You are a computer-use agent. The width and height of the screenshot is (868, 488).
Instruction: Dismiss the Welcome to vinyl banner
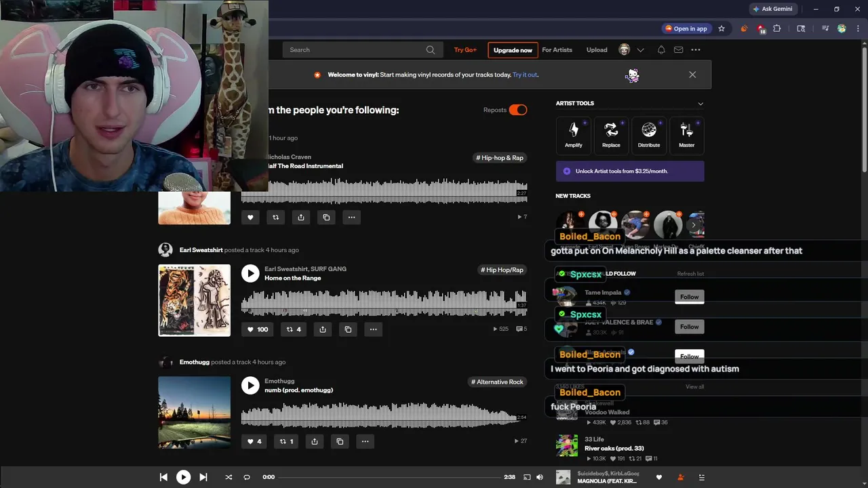[x=692, y=75]
